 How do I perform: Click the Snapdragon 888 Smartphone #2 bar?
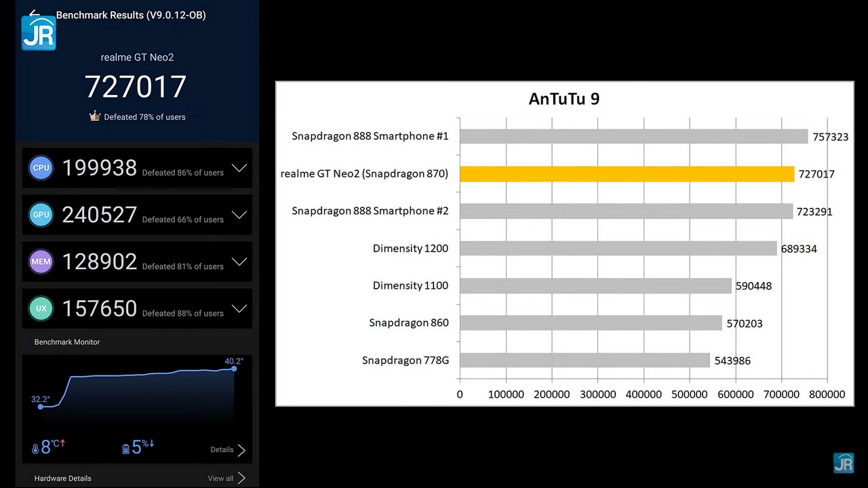coord(627,211)
